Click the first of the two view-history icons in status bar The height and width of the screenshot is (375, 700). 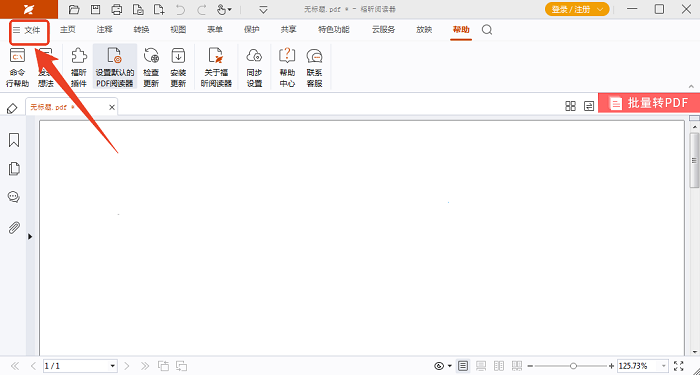coord(163,366)
